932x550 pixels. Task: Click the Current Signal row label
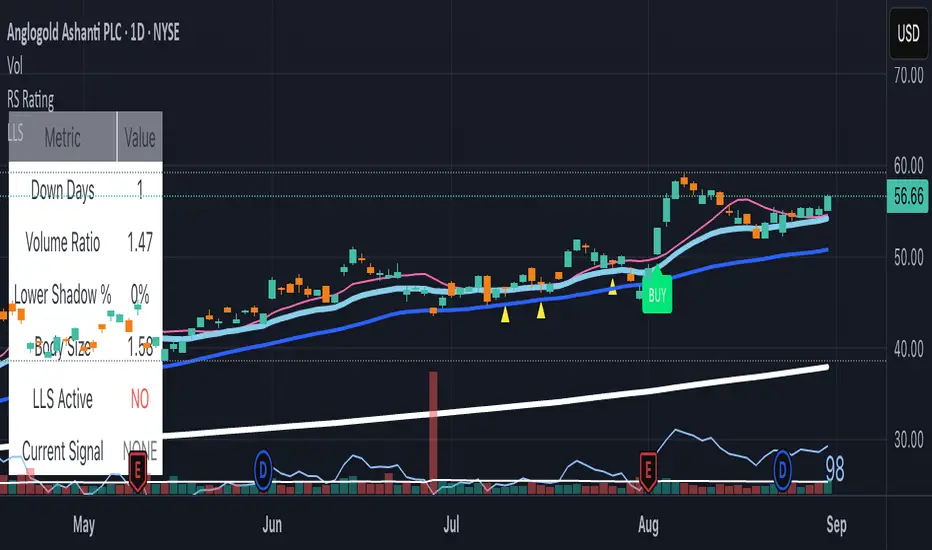coord(62,451)
